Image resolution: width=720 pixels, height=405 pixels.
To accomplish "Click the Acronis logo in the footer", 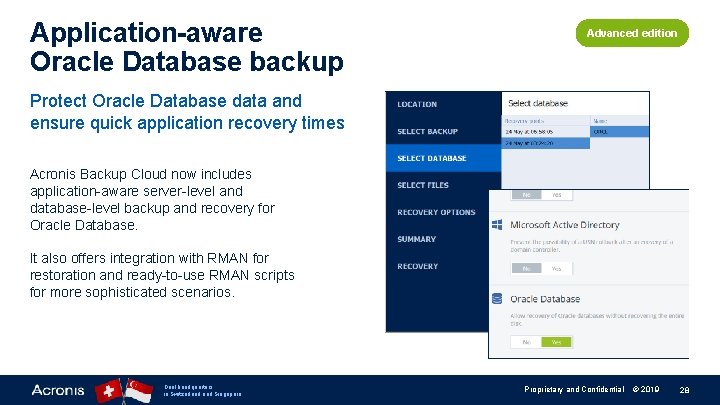I will click(x=58, y=390).
